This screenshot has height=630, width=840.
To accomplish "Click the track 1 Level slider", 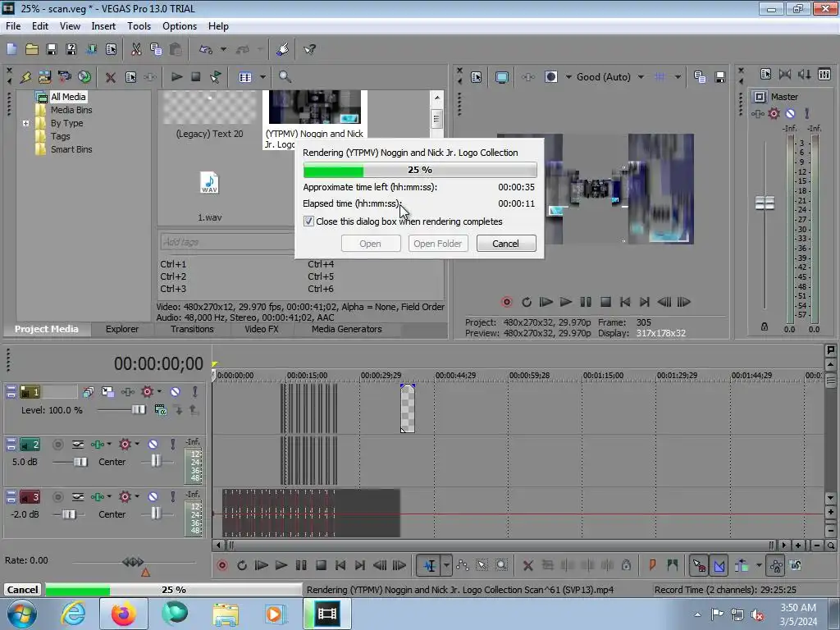I will coord(138,410).
